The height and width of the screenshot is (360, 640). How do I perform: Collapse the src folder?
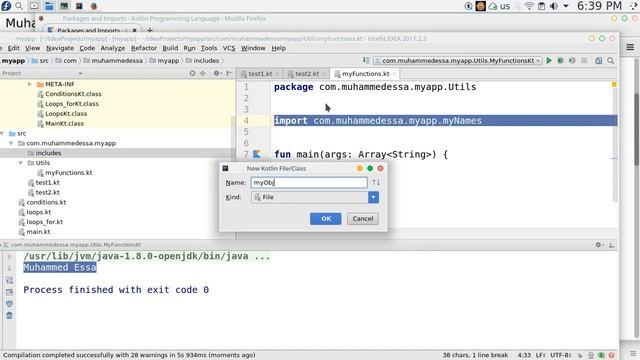point(2,133)
